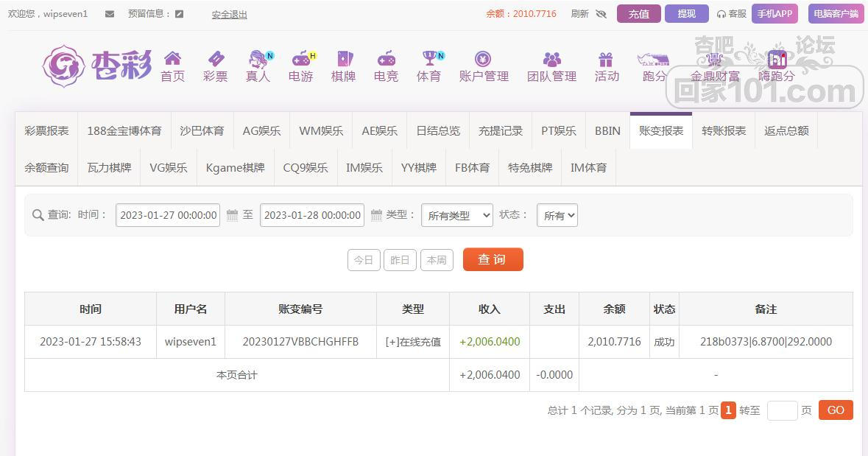
Task: Select the 今日 quick filter
Action: (364, 260)
